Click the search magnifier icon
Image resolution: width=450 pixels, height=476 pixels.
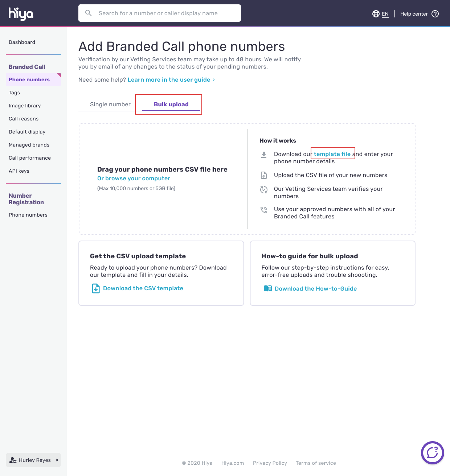[88, 13]
